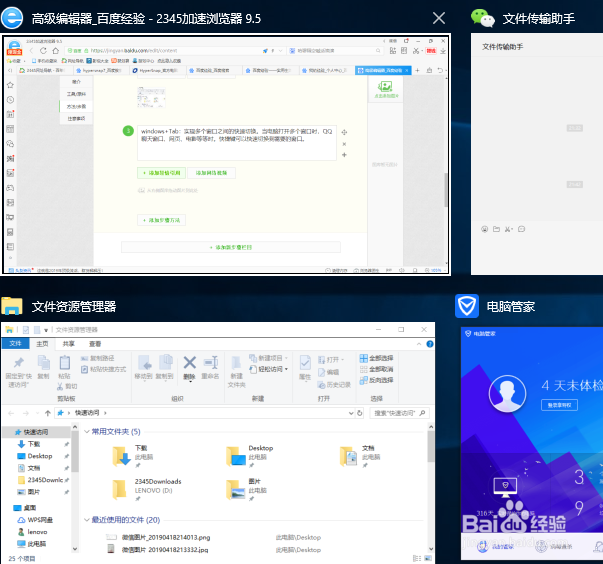Click the File Explorer content vertical scrollbar

coord(431,447)
